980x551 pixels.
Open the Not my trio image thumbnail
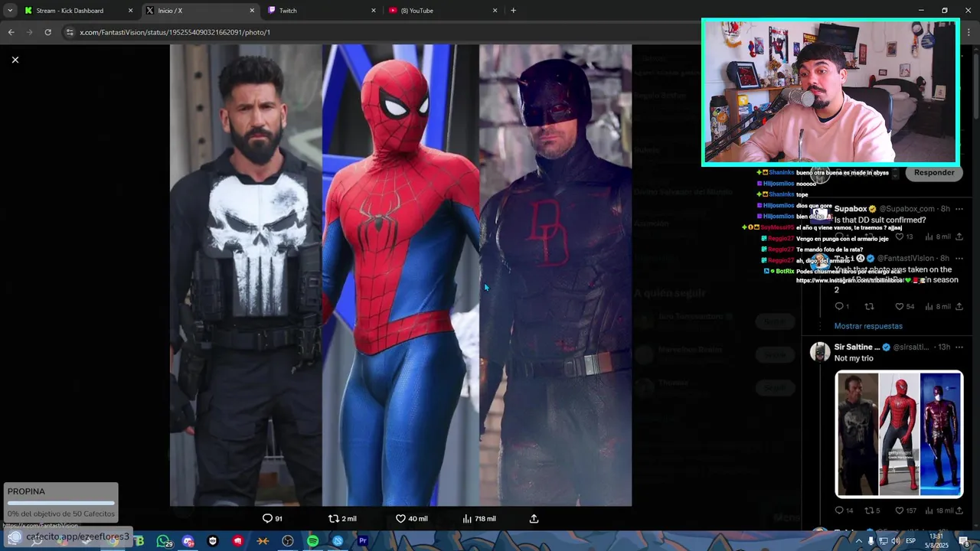tap(899, 434)
